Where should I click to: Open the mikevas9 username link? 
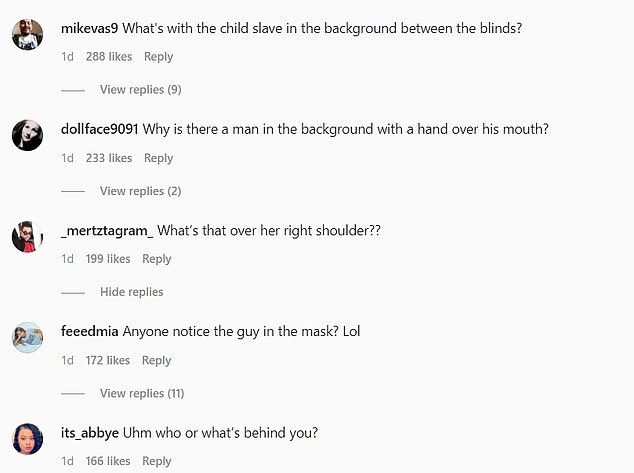coord(90,28)
